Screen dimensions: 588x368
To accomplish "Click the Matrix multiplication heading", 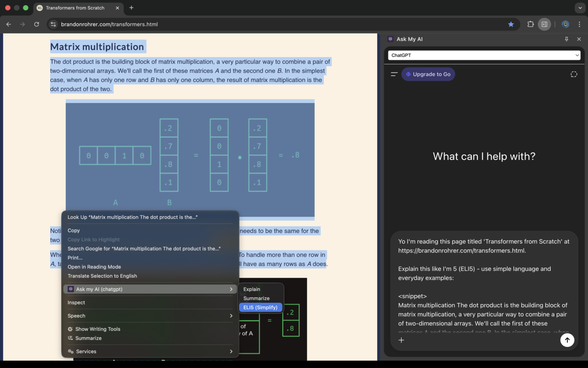I will (97, 46).
